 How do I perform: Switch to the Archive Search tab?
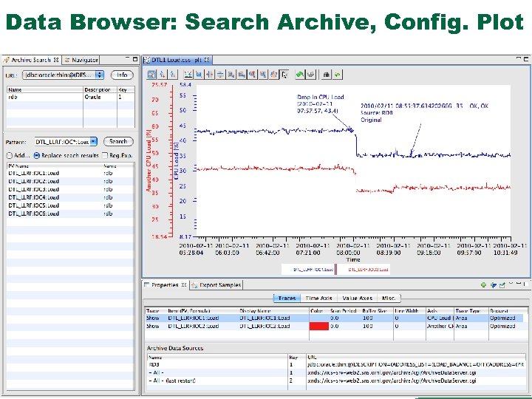[31, 60]
